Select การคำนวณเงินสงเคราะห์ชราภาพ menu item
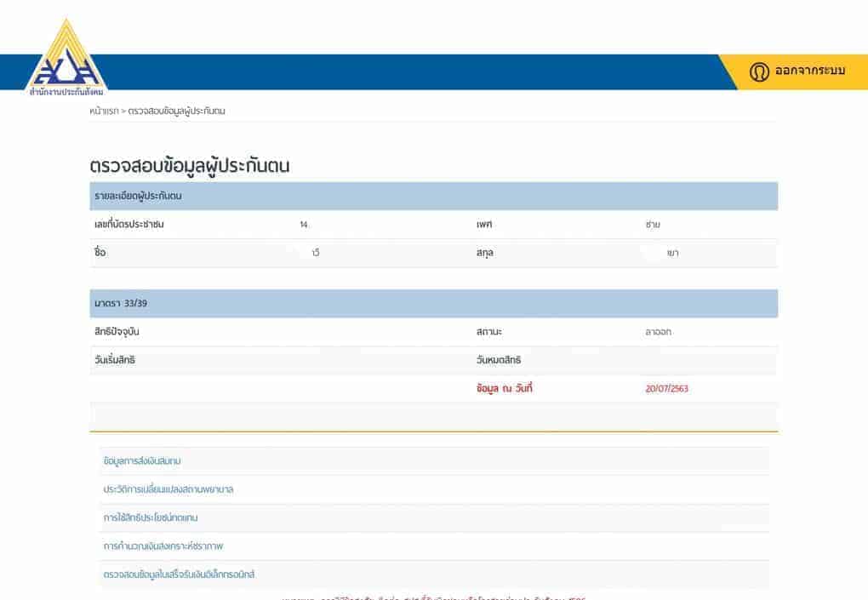The height and width of the screenshot is (600, 868). pos(168,546)
